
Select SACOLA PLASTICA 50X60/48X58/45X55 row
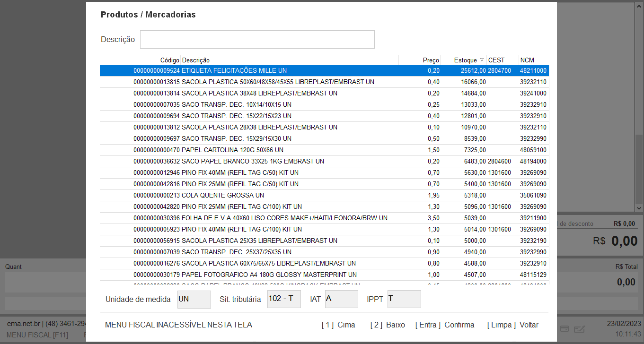(324, 82)
